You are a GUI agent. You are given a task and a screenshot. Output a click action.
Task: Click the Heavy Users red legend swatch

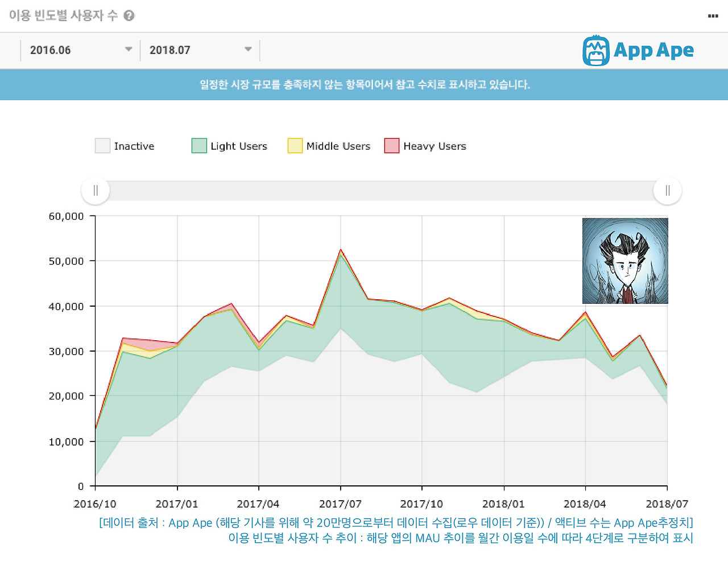(x=392, y=146)
